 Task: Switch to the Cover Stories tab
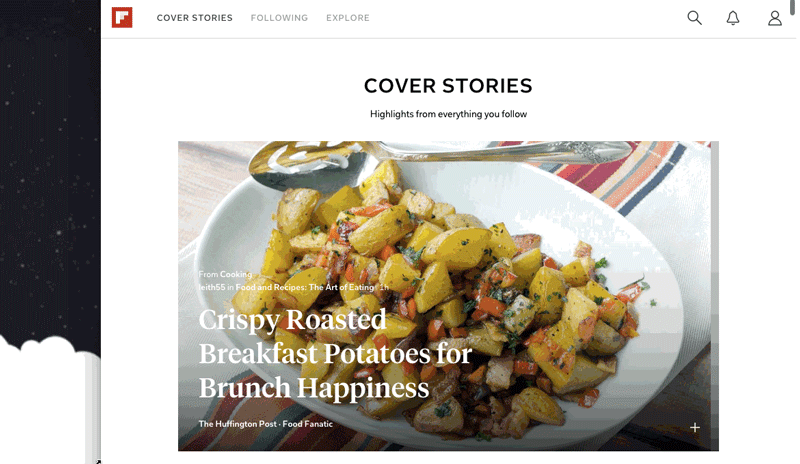[x=194, y=18]
